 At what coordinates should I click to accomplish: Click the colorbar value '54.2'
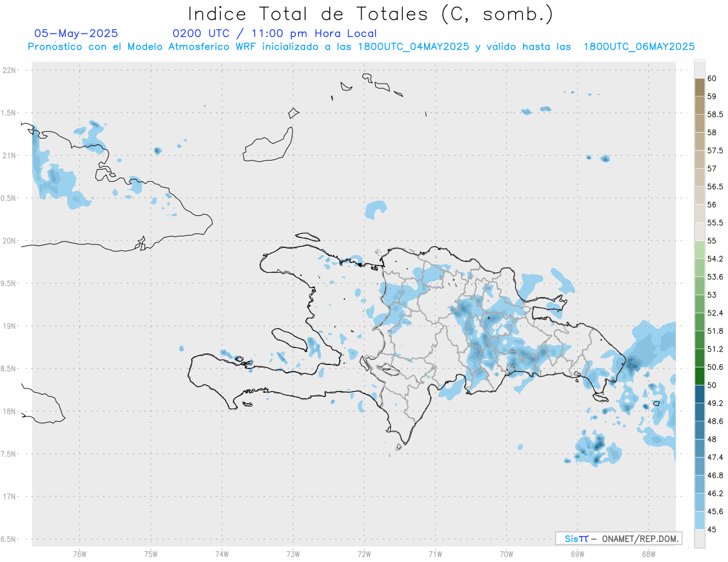point(715,259)
